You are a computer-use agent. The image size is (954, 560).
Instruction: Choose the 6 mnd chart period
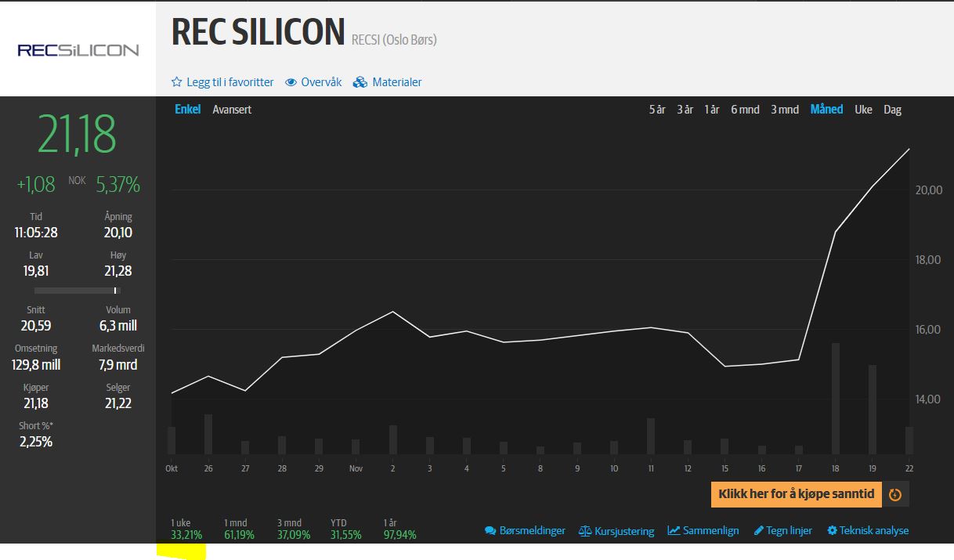click(x=745, y=110)
